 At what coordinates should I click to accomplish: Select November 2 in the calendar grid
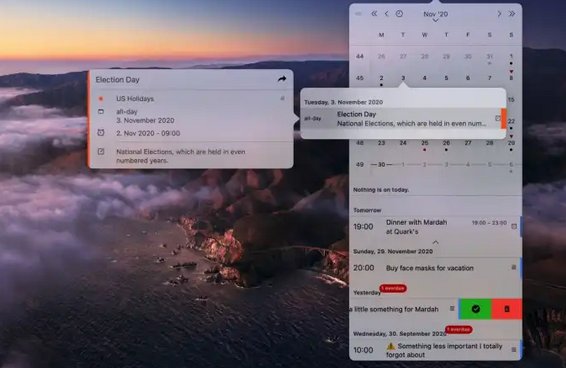[x=381, y=78]
